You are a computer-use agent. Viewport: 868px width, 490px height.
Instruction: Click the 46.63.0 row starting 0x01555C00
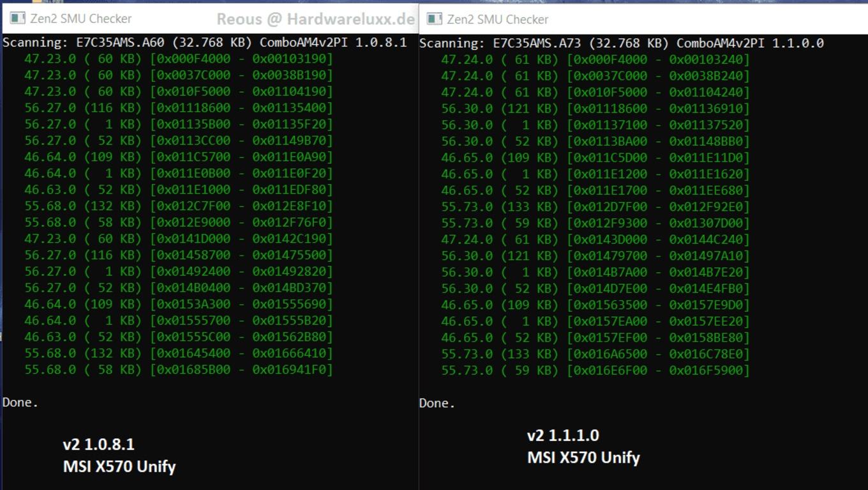(x=179, y=337)
